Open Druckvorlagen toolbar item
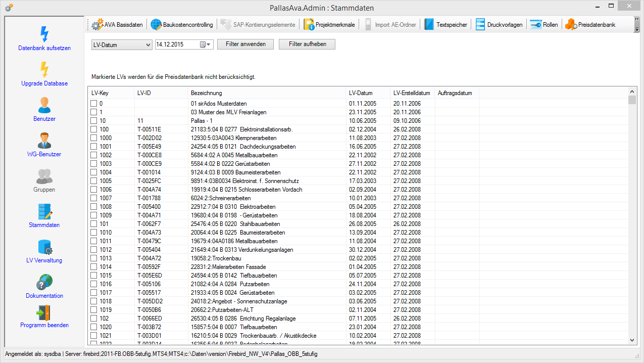This screenshot has width=644, height=363. (x=499, y=24)
